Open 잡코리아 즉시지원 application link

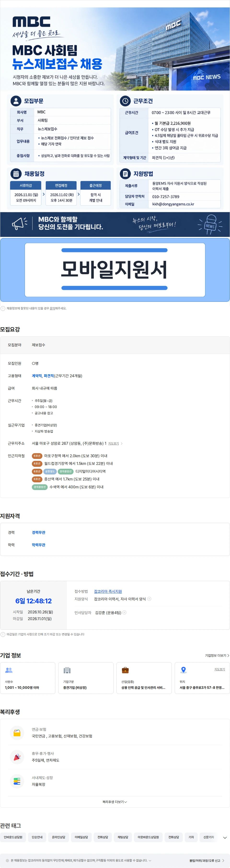108,591
